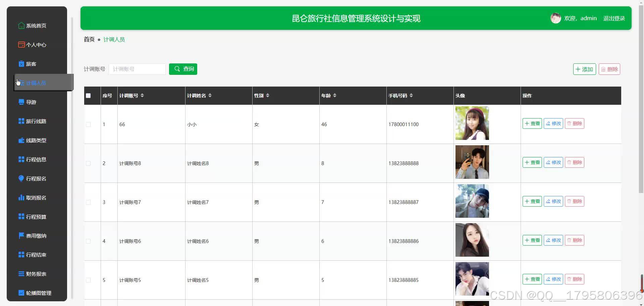Screen dimensions: 644x306
Task: Click 退出登录 in the header
Action: 614,18
